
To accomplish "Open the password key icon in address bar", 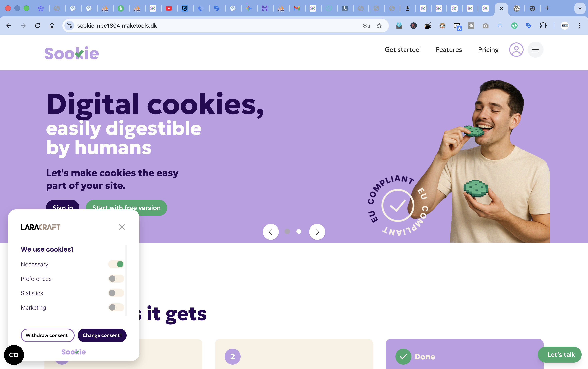I will [x=366, y=26].
